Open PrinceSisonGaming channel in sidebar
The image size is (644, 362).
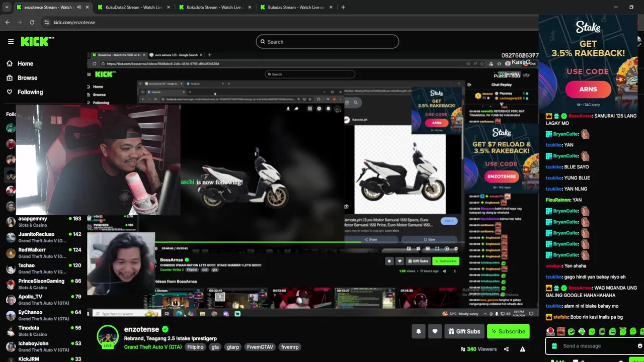click(x=43, y=284)
